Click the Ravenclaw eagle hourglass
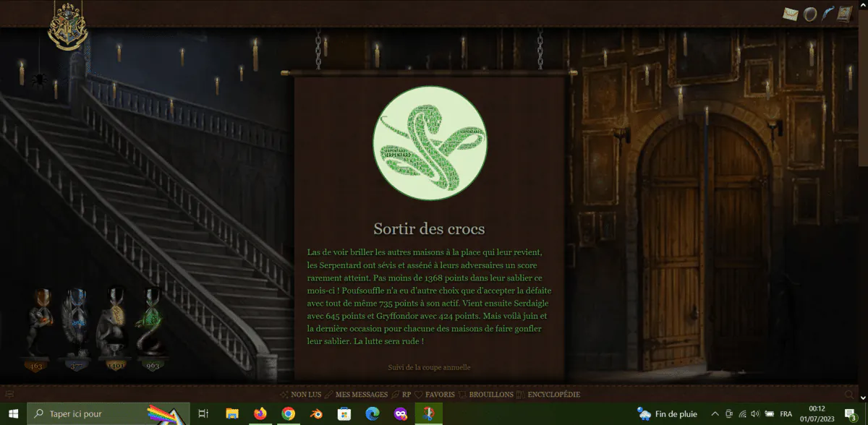 (x=76, y=322)
